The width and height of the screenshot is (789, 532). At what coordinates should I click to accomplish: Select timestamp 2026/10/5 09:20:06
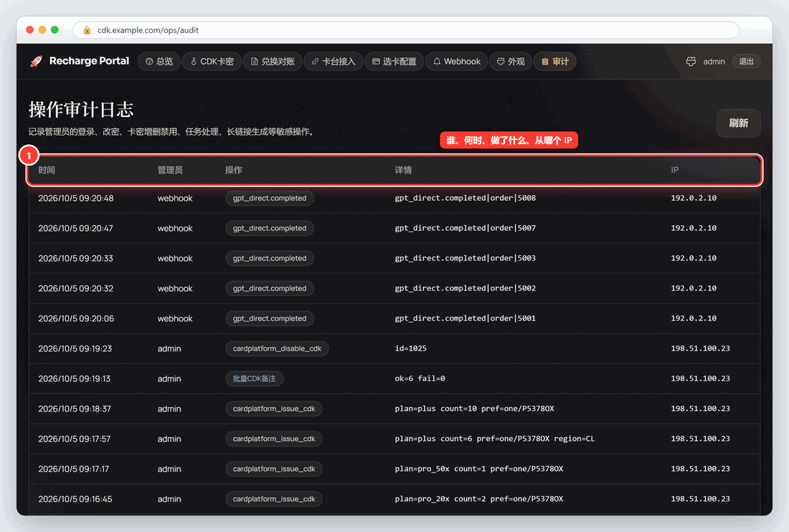point(76,319)
